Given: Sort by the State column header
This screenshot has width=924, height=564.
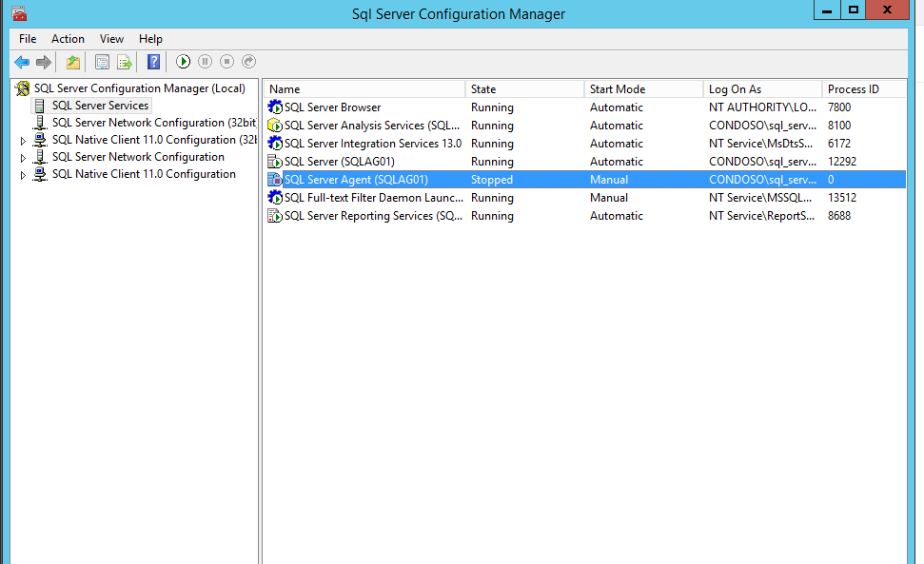Looking at the screenshot, I should pyautogui.click(x=524, y=88).
